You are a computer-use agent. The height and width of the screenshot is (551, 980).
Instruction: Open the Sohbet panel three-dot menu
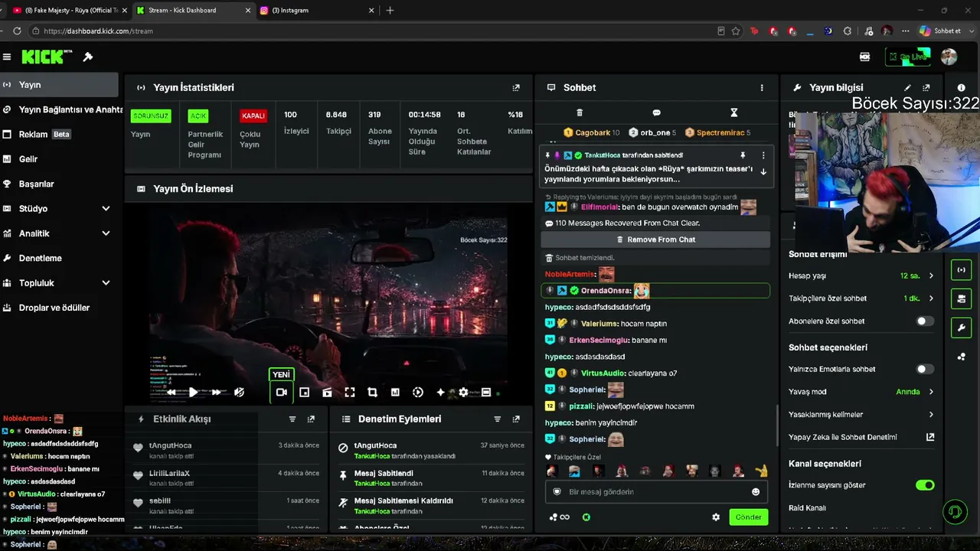click(762, 88)
